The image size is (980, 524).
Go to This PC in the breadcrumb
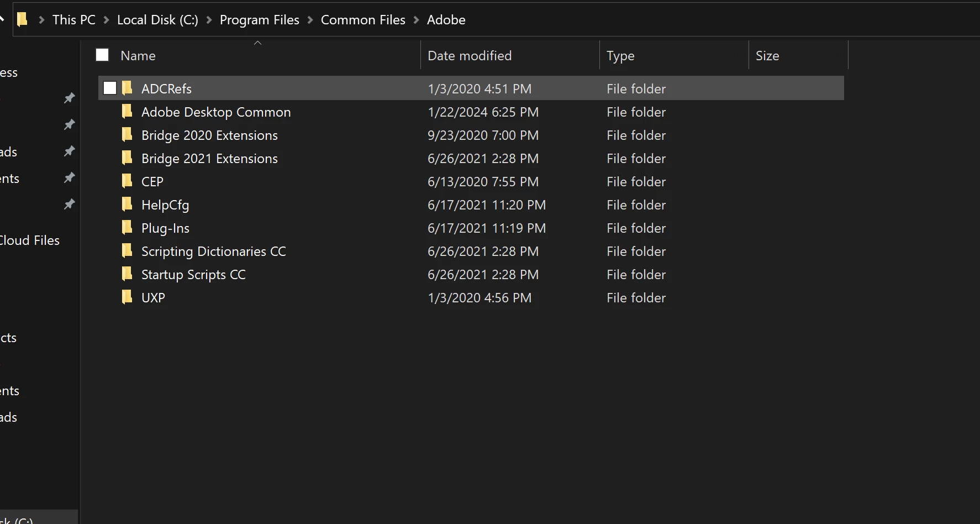pos(74,20)
